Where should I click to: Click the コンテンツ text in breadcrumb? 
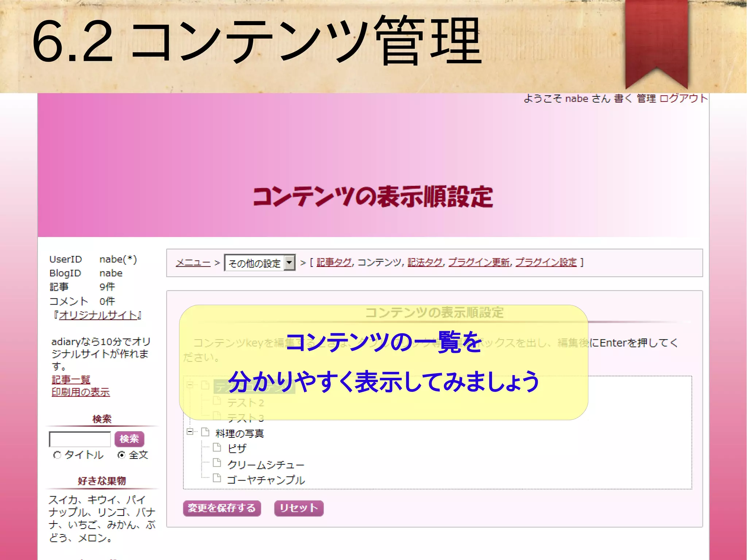pos(379,262)
